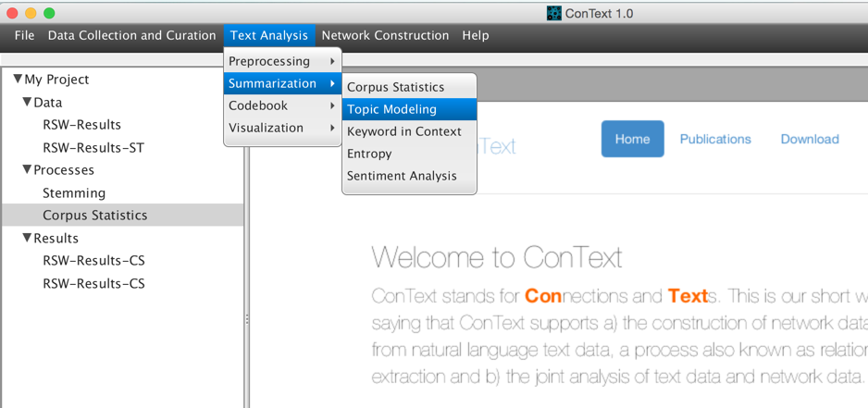
Task: Collapse the My Project tree node
Action: [x=18, y=80]
